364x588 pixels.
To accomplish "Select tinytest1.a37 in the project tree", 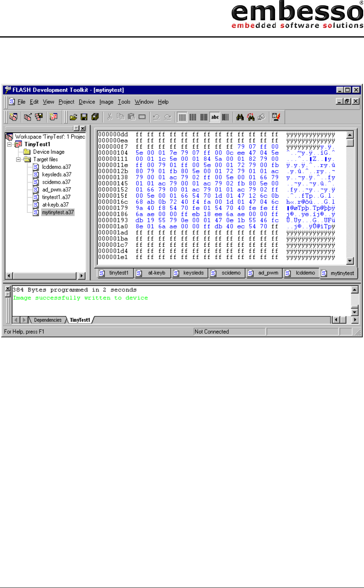I will (56, 197).
